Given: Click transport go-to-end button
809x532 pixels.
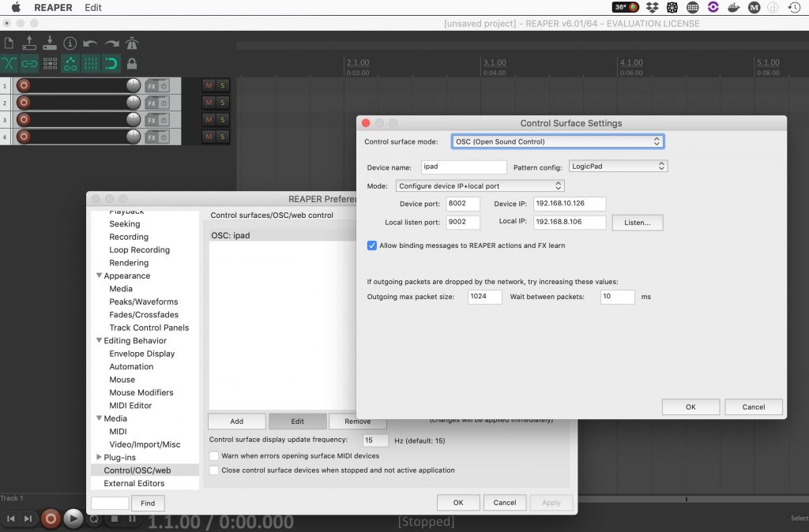Looking at the screenshot, I should click(x=28, y=519).
